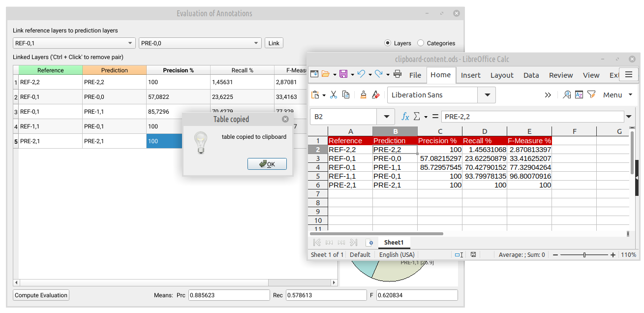Click the zoom out minus button

(555, 255)
